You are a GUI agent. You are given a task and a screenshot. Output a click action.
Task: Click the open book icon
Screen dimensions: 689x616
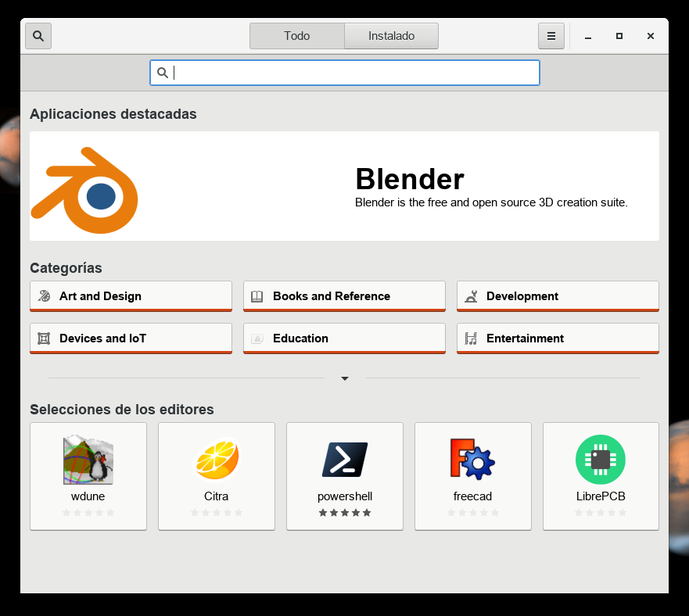[x=257, y=296]
